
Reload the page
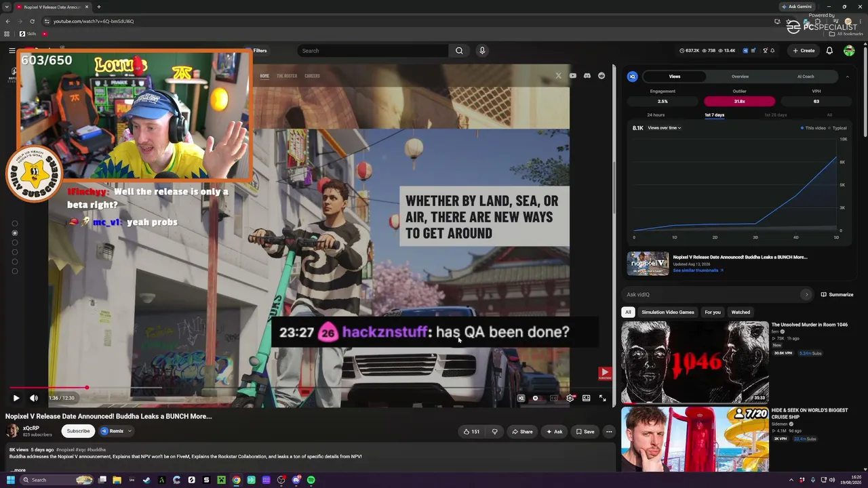[32, 21]
